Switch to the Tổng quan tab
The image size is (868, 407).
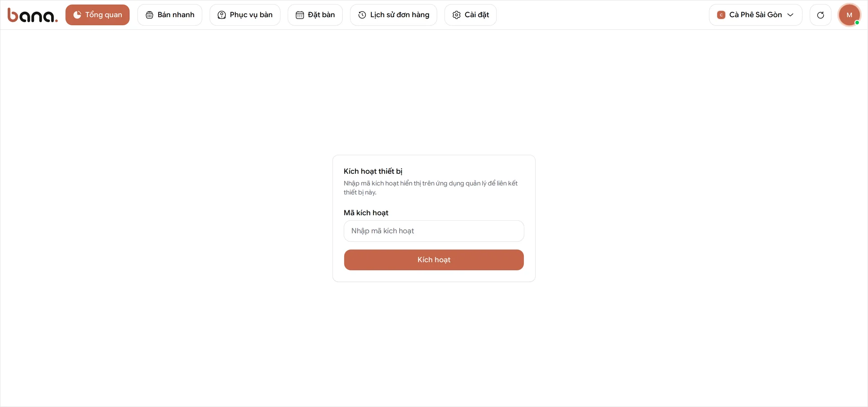98,15
